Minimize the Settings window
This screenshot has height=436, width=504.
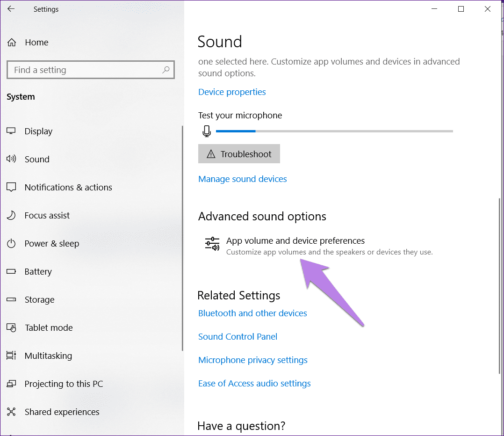(x=434, y=9)
